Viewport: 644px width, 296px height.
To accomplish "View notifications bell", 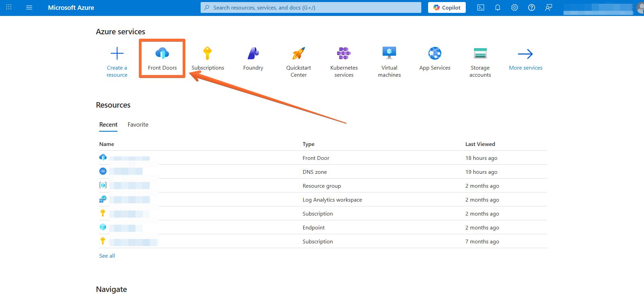I will (498, 7).
